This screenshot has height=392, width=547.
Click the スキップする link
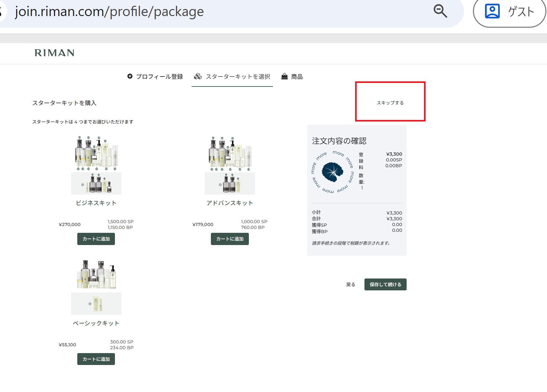pyautogui.click(x=390, y=103)
